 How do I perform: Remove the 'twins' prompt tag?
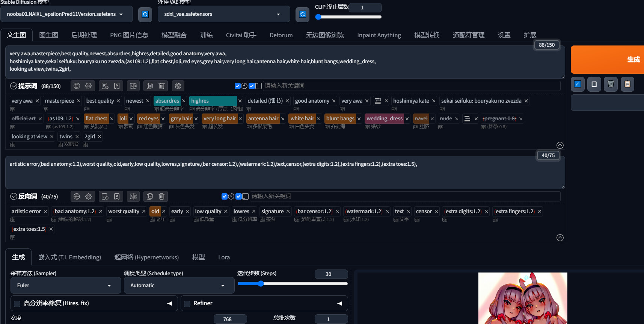[x=77, y=136]
